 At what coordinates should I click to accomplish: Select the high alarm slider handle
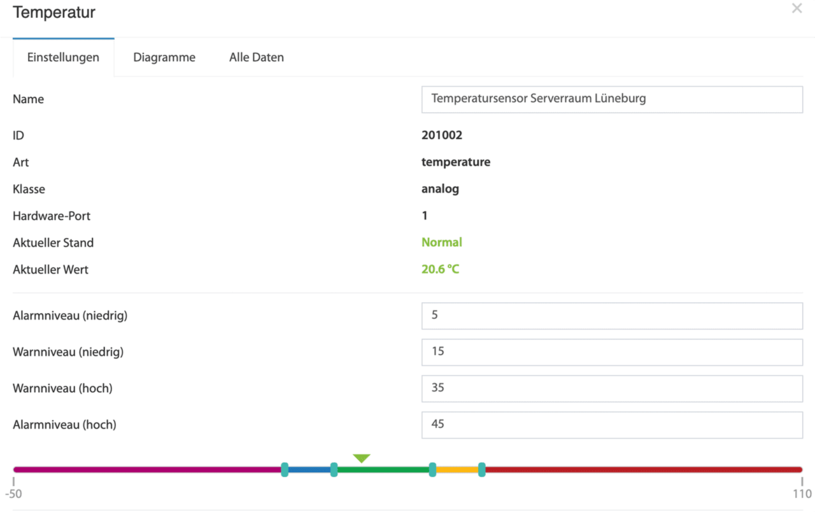tap(482, 469)
